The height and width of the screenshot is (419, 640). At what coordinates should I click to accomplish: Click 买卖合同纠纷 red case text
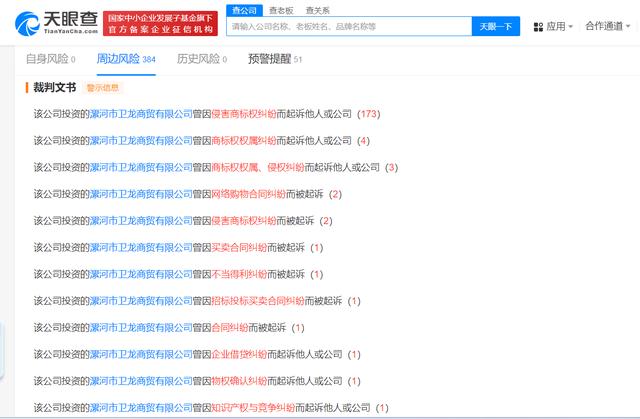coord(239,248)
